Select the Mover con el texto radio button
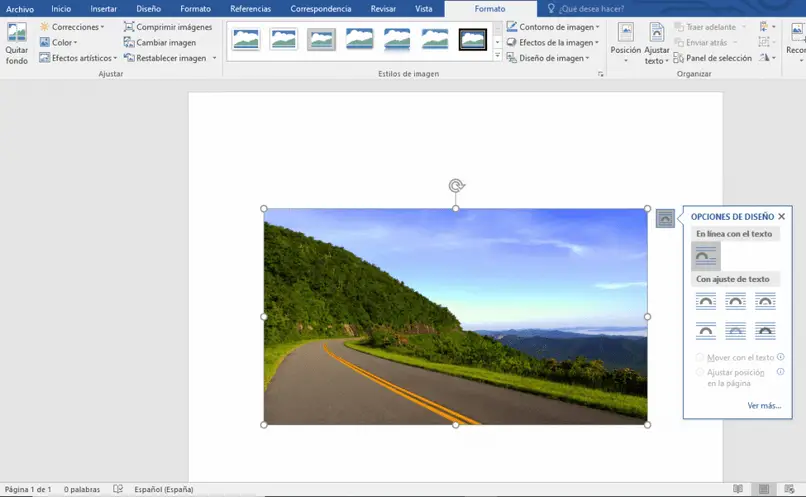 tap(700, 357)
